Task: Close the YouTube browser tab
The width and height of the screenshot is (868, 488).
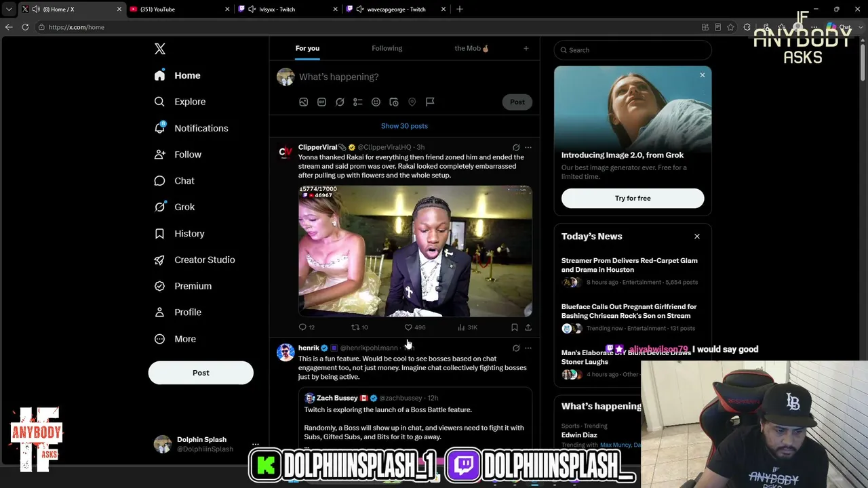Action: (x=227, y=9)
